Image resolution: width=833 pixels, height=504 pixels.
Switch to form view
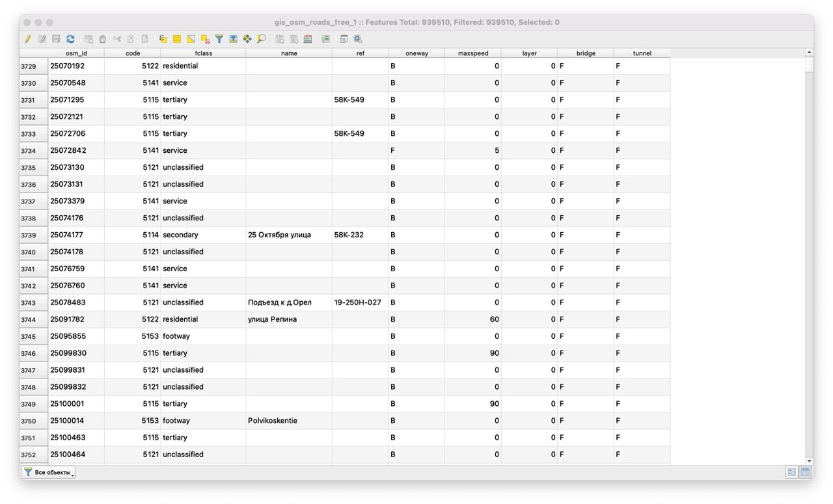(791, 472)
